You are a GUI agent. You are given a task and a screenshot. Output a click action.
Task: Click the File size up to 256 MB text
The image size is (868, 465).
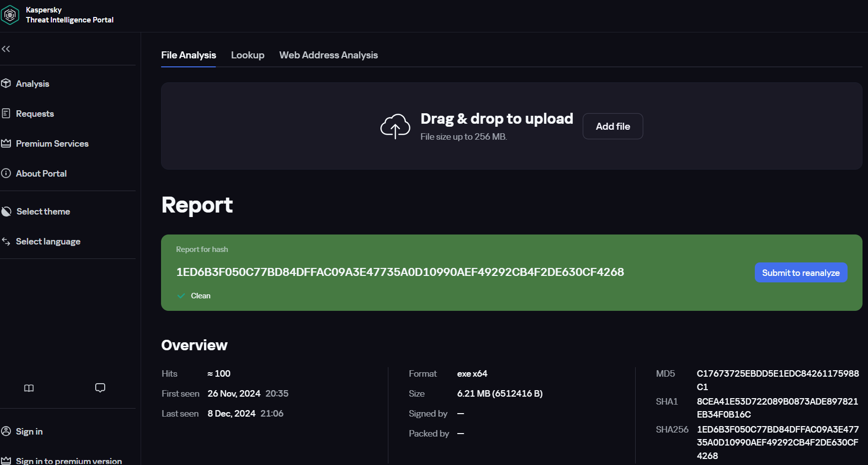coord(464,137)
